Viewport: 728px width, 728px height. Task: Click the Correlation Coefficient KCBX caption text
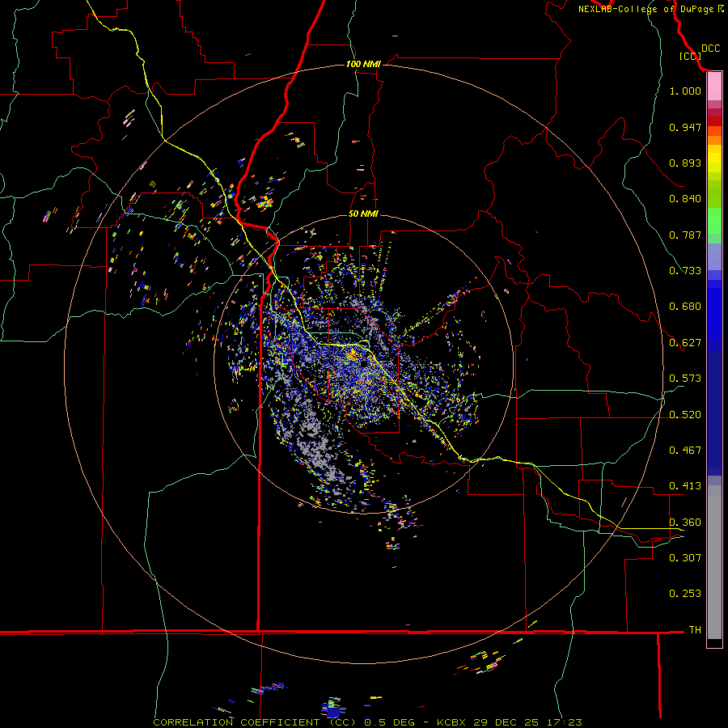[x=367, y=722]
